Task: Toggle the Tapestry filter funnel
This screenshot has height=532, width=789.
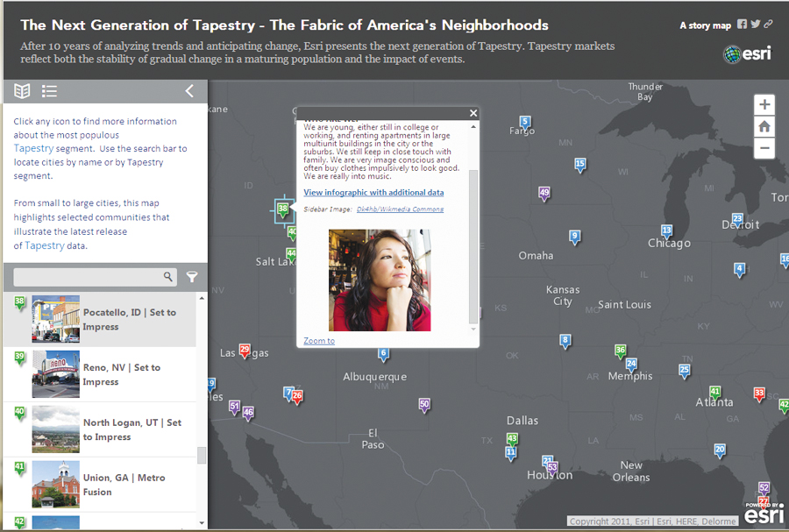Action: click(192, 277)
